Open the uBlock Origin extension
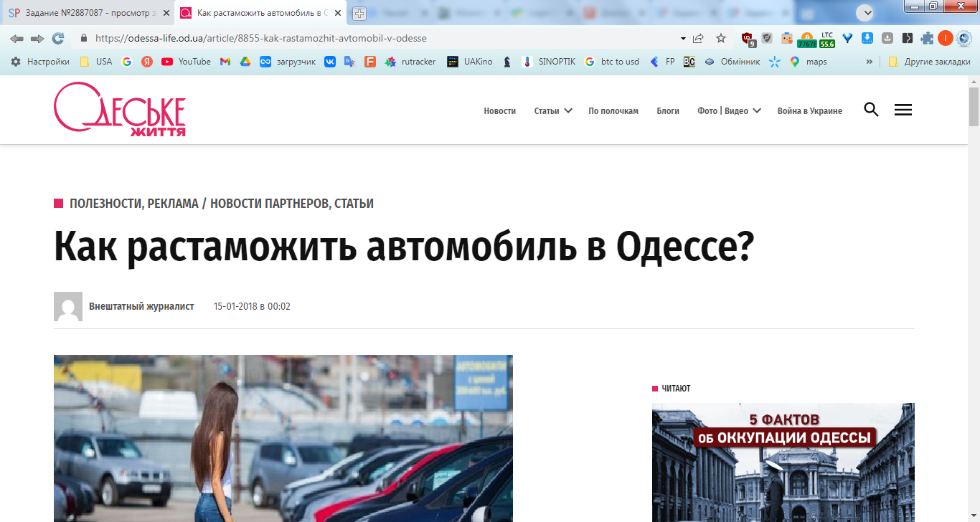This screenshot has width=980, height=522. click(748, 39)
